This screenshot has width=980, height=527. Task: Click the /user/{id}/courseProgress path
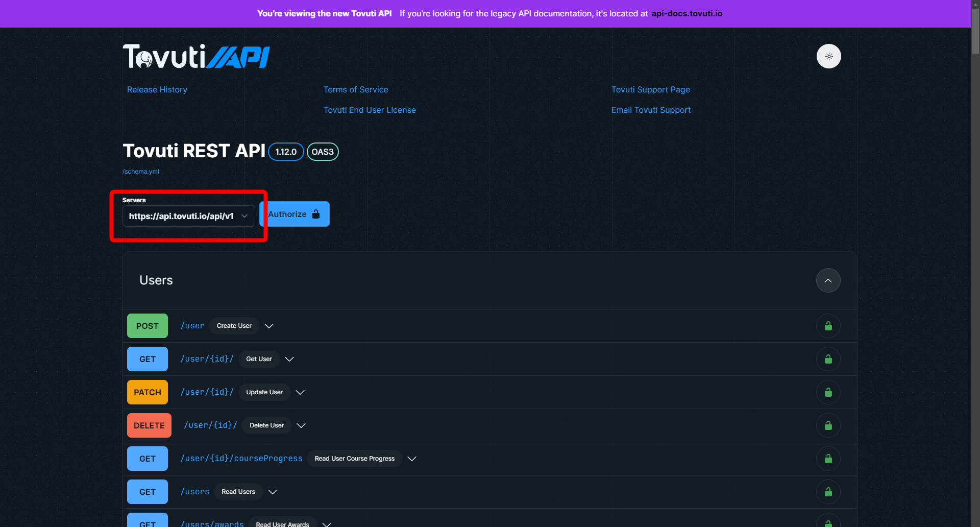coord(241,459)
